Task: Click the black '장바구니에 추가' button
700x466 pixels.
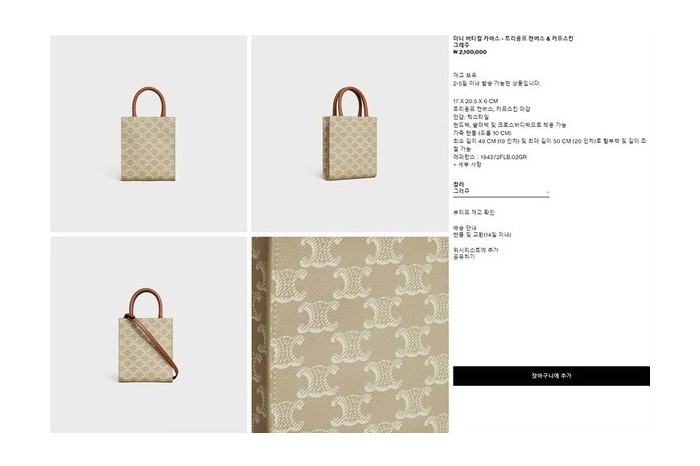Action: [x=551, y=376]
